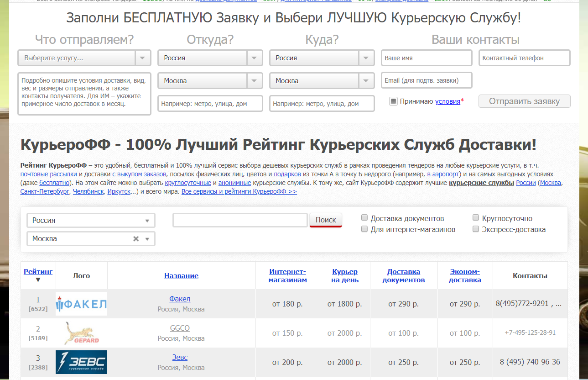Select GGCO phone +7-495-125-28-91
The height and width of the screenshot is (380, 588).
point(530,332)
